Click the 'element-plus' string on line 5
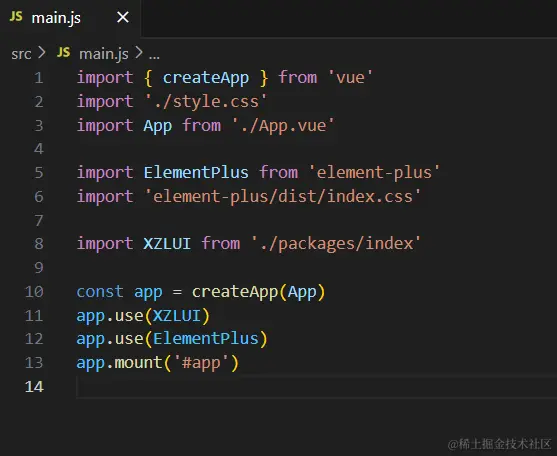 click(x=374, y=173)
